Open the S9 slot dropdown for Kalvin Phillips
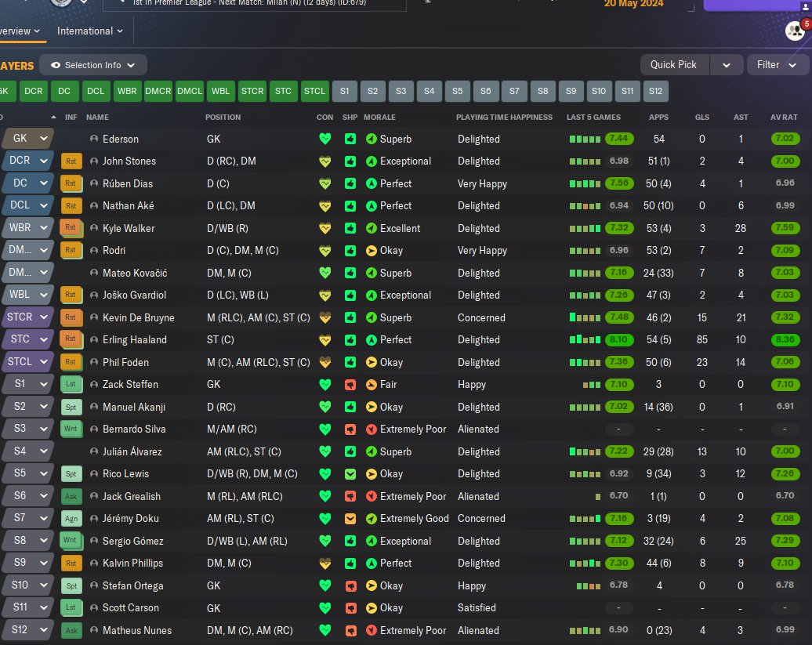 pyautogui.click(x=27, y=563)
